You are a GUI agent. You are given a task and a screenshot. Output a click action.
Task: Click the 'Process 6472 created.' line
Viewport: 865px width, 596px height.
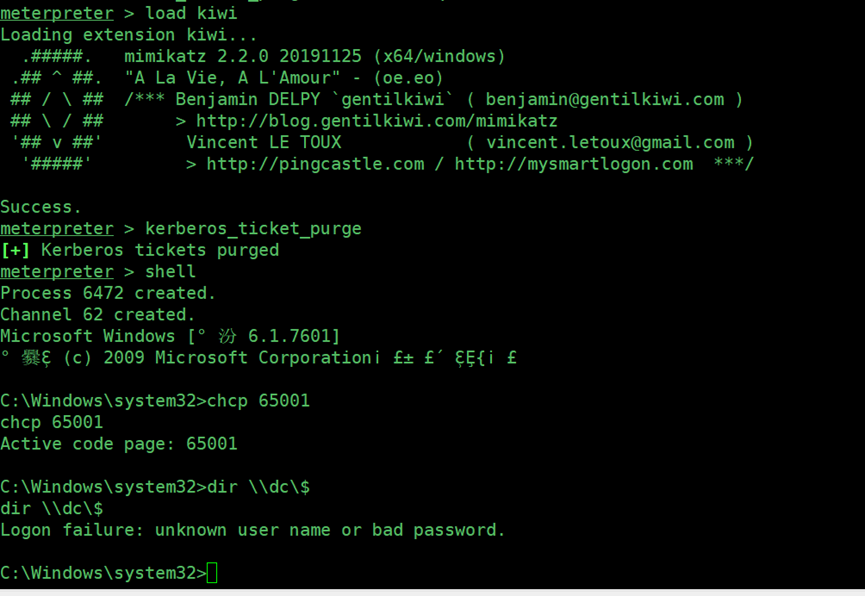(x=108, y=293)
